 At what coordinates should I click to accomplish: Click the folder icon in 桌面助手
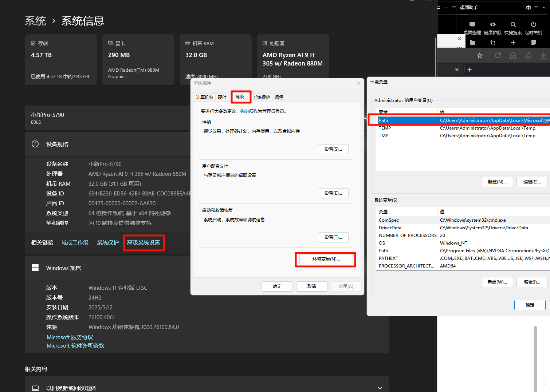[472, 43]
